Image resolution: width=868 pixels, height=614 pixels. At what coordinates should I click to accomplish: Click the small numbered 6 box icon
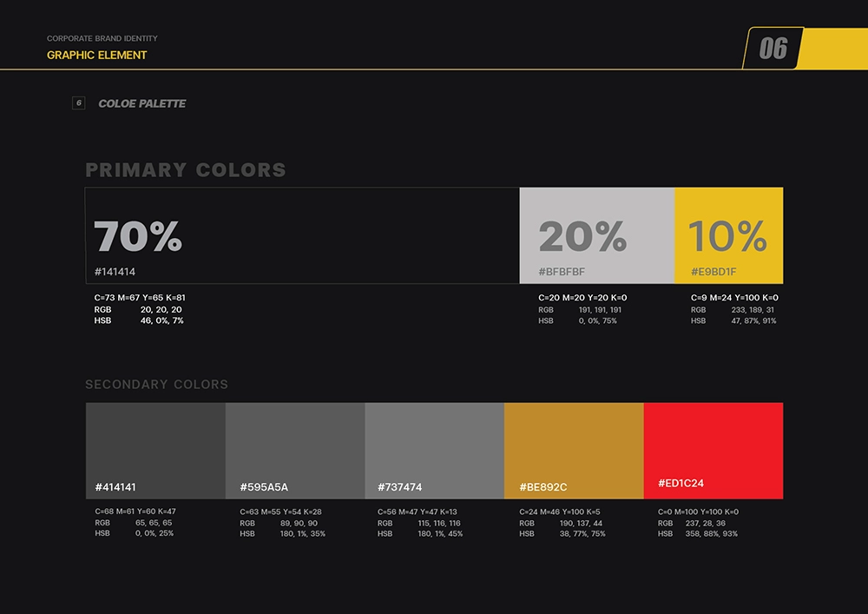coord(78,103)
